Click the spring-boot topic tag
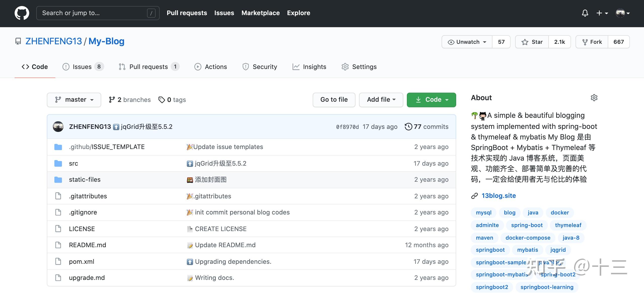The height and width of the screenshot is (293, 644). pos(527,225)
